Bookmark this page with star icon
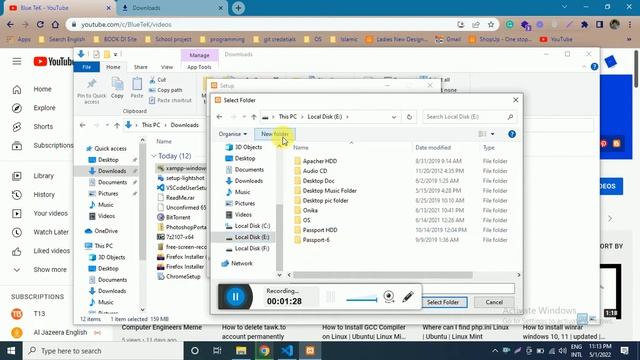Screen dimensions: 640x360 (491, 24)
